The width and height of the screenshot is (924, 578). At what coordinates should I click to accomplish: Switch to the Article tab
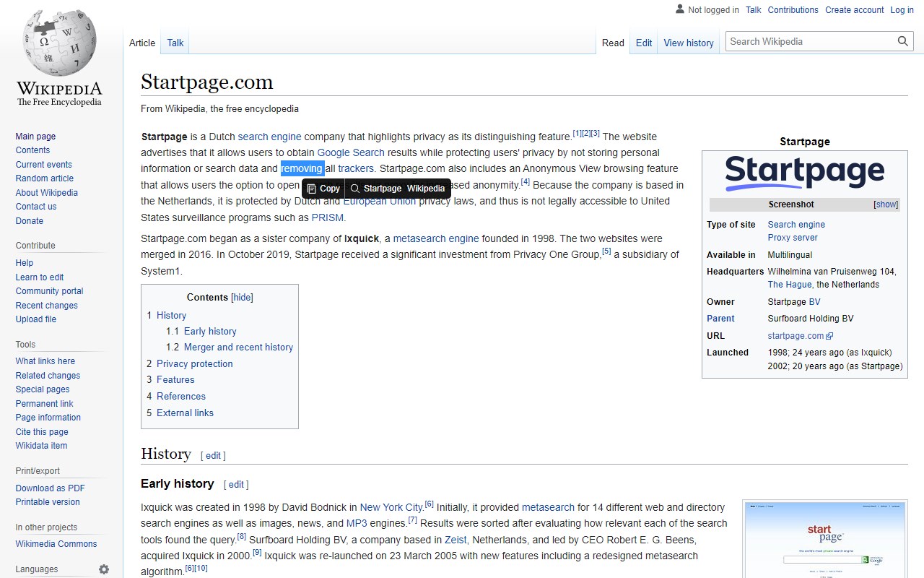[x=142, y=43]
